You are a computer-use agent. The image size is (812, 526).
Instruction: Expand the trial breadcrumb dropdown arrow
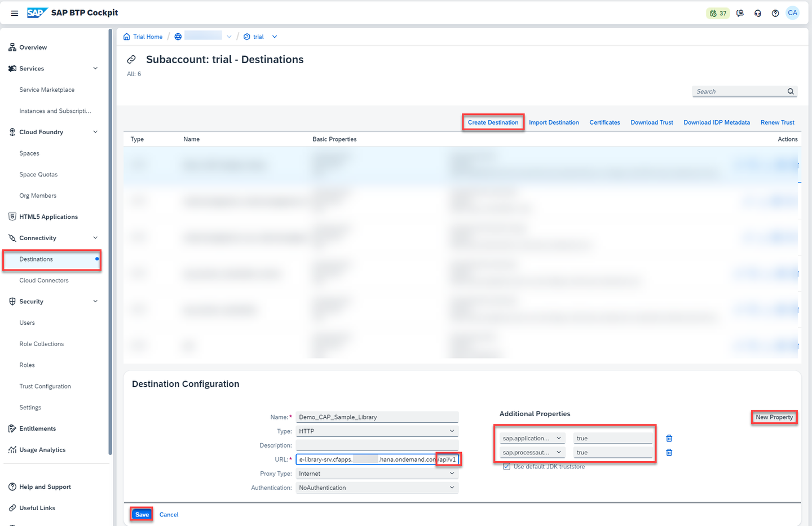pyautogui.click(x=275, y=37)
